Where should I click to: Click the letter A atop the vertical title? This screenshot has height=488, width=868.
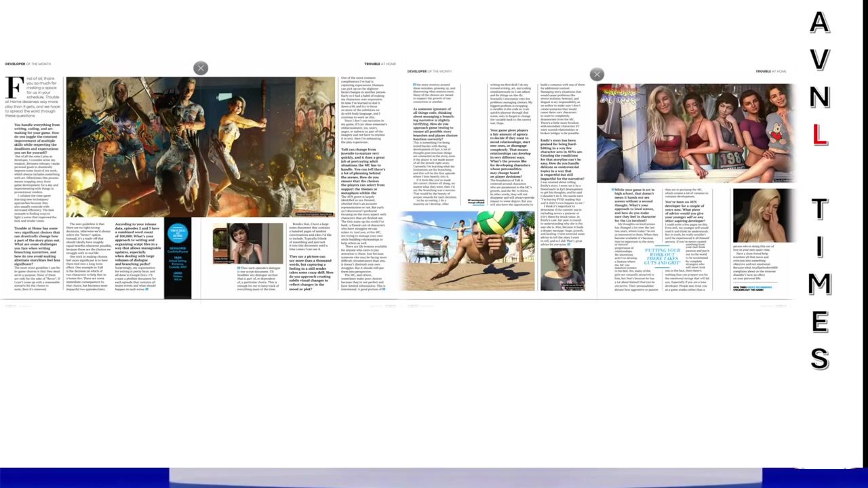820,24
